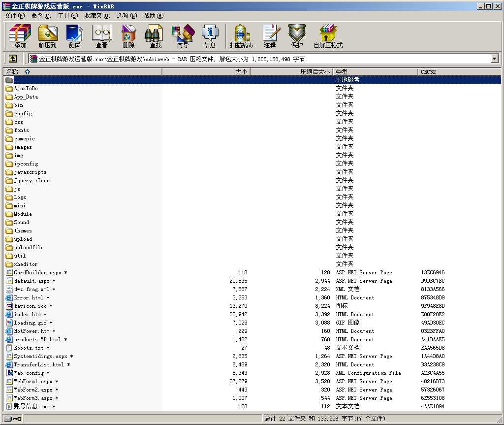This screenshot has height=425, width=504.
Task: Select the AjaxToDo folder icon
Action: pos(9,88)
